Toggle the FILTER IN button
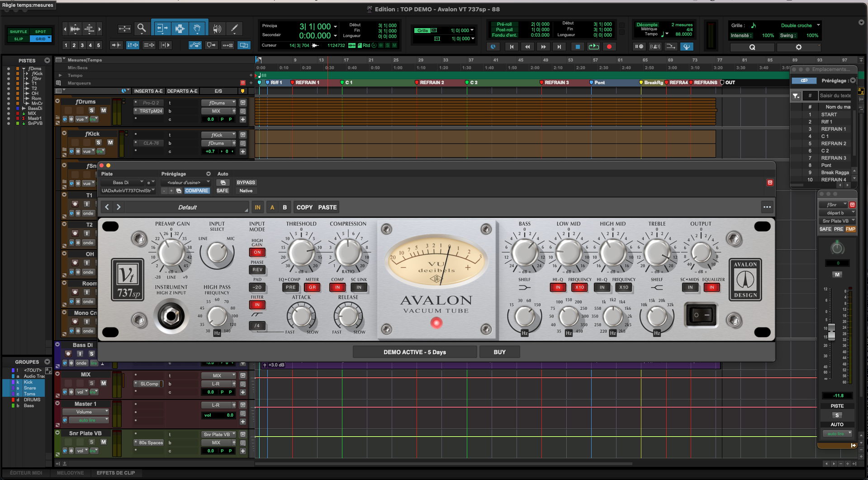 click(x=257, y=305)
